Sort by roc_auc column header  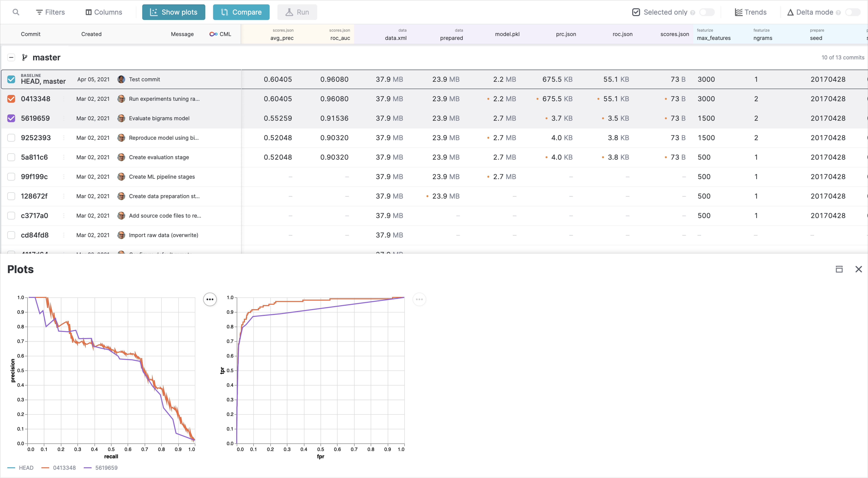(340, 34)
